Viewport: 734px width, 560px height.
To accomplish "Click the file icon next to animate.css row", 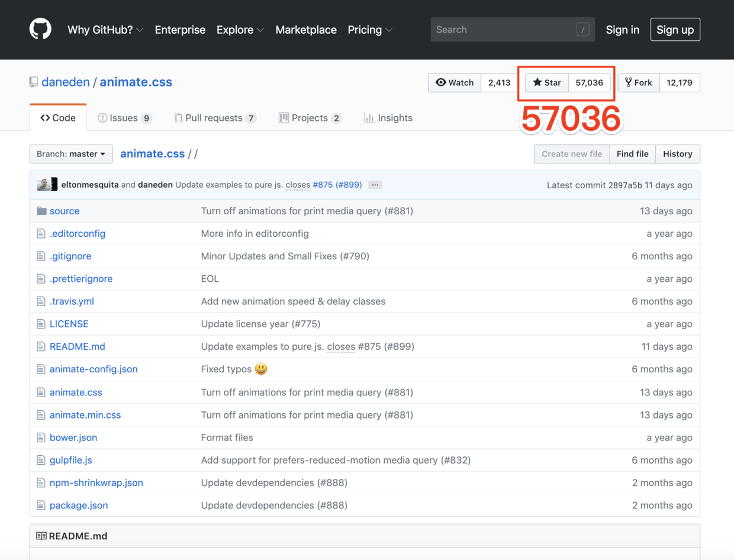I will [x=41, y=392].
